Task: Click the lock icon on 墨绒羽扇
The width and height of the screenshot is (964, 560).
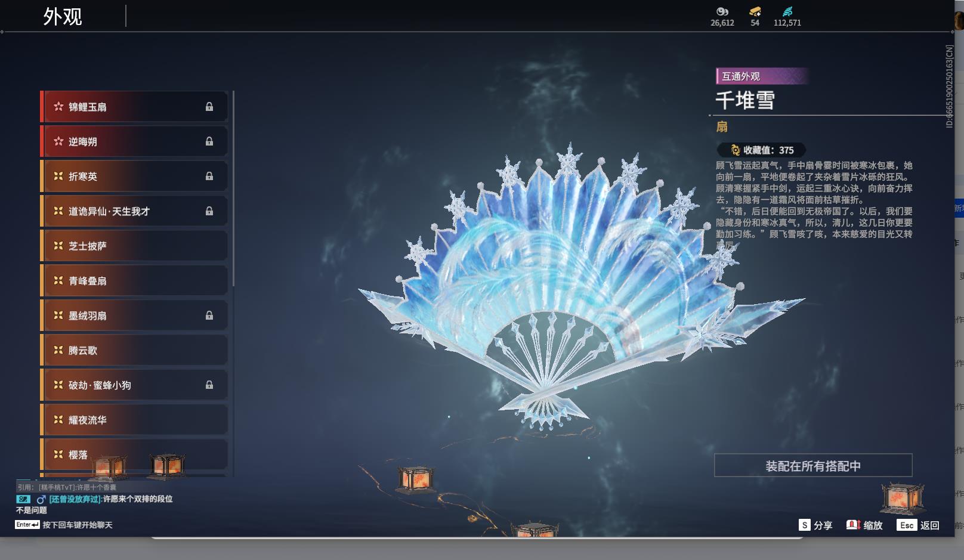Action: click(209, 315)
